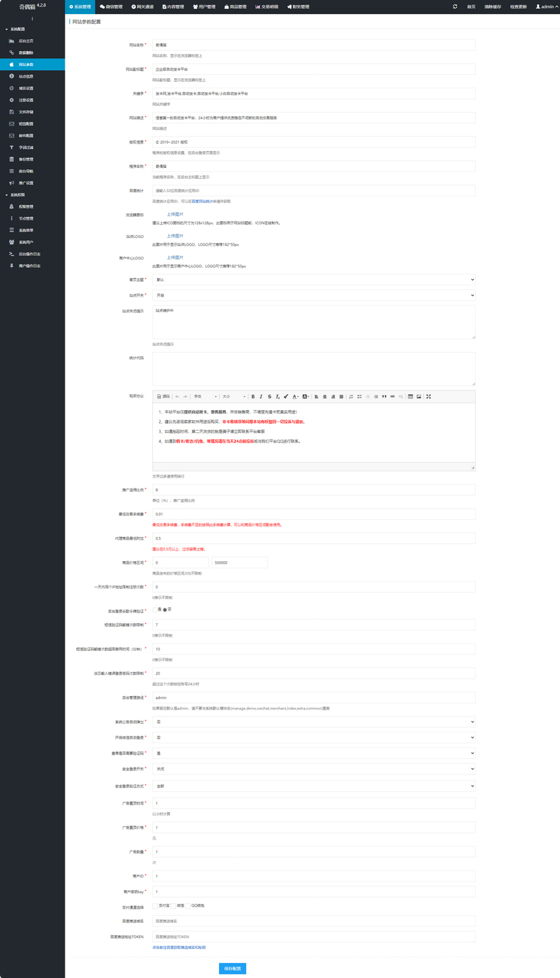Select '是' radio for 后台登录谷歌令牌验证
The width and height of the screenshot is (560, 978).
156,609
